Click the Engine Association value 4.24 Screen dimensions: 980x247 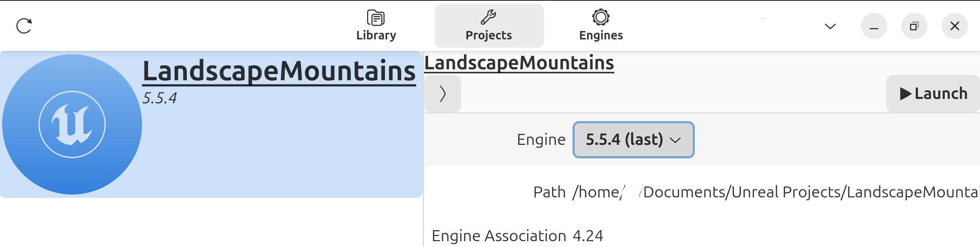point(588,236)
